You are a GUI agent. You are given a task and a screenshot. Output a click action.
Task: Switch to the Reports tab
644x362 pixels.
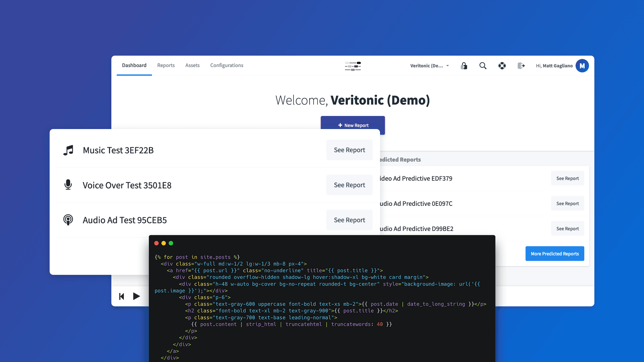[x=166, y=65]
